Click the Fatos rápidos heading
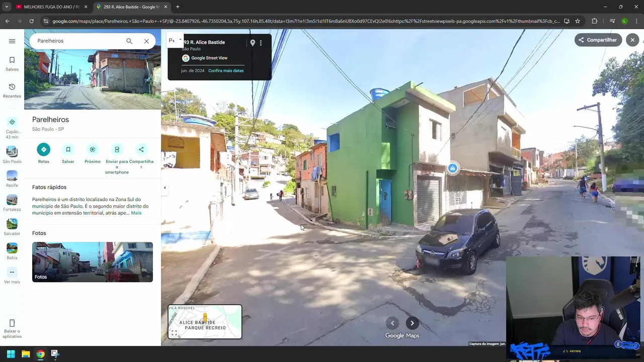Viewport: 644px width, 362px height. (49, 187)
